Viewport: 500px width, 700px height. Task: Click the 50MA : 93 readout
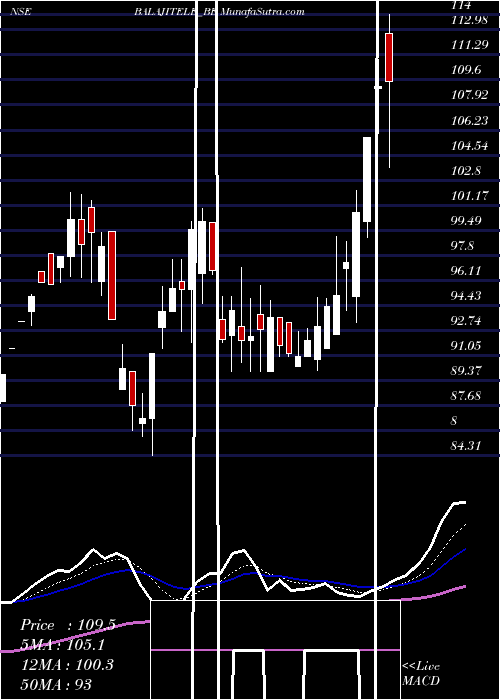56,684
